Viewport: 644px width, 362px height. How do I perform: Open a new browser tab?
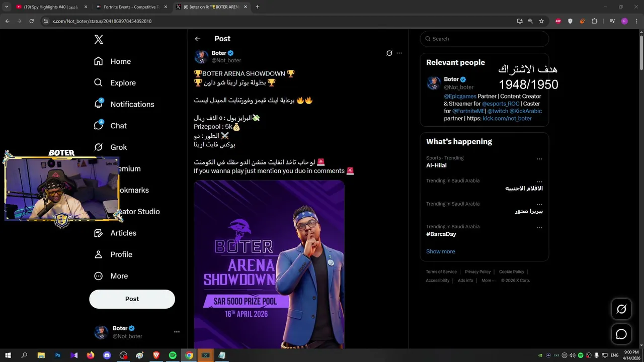[x=258, y=7]
